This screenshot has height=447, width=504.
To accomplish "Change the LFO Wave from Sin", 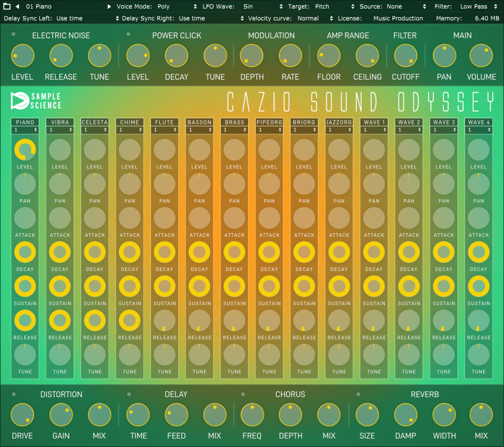I will tap(281, 6).
